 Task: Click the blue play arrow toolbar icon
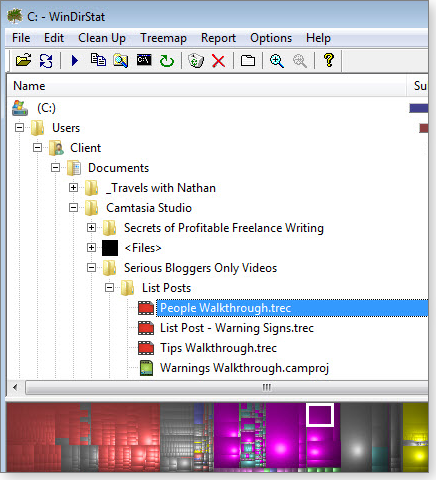(75, 61)
